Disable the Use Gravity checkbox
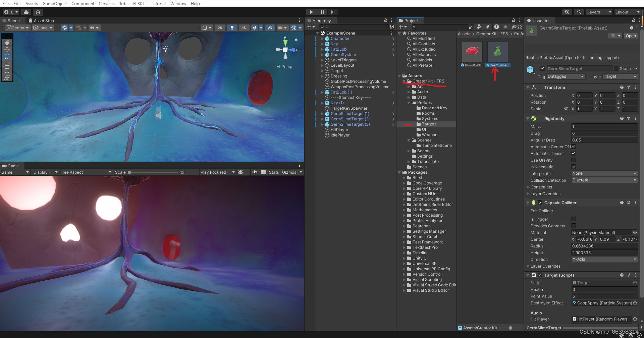The height and width of the screenshot is (338, 644). pos(574,160)
